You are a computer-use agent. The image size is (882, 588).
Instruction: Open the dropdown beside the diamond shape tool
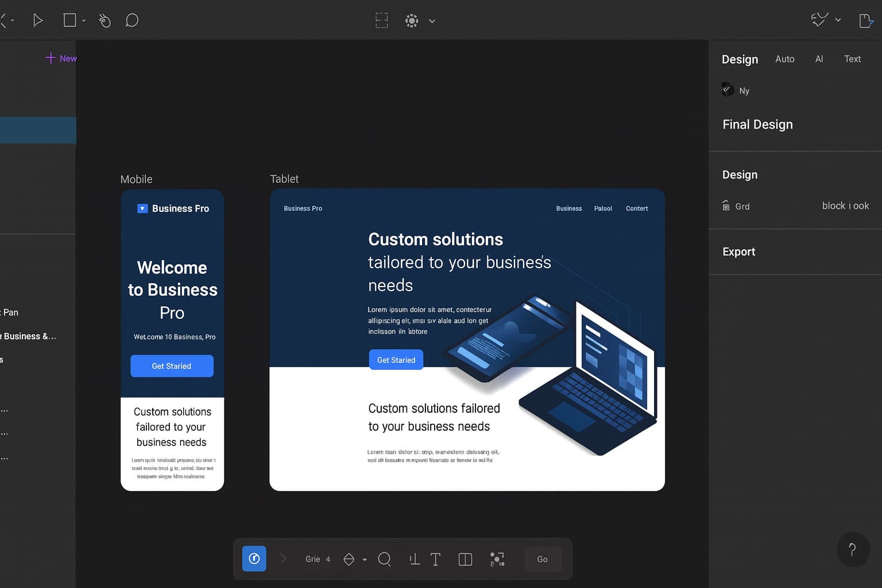click(365, 560)
